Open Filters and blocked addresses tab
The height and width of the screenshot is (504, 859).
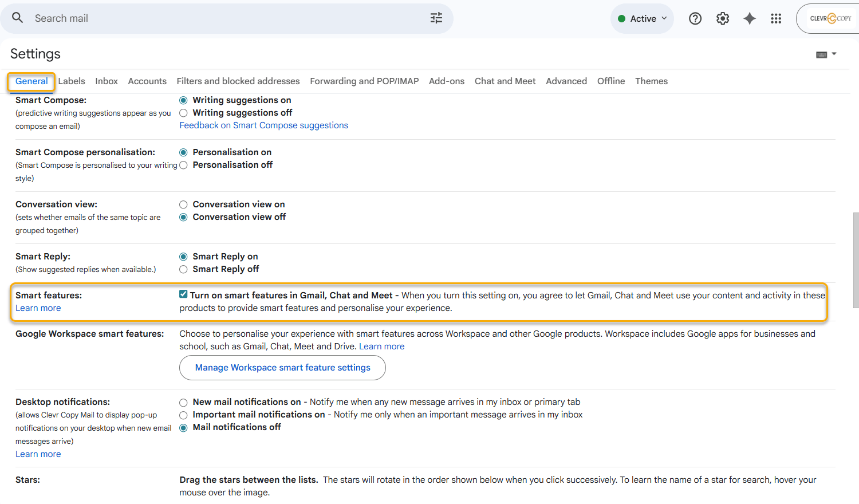(238, 81)
